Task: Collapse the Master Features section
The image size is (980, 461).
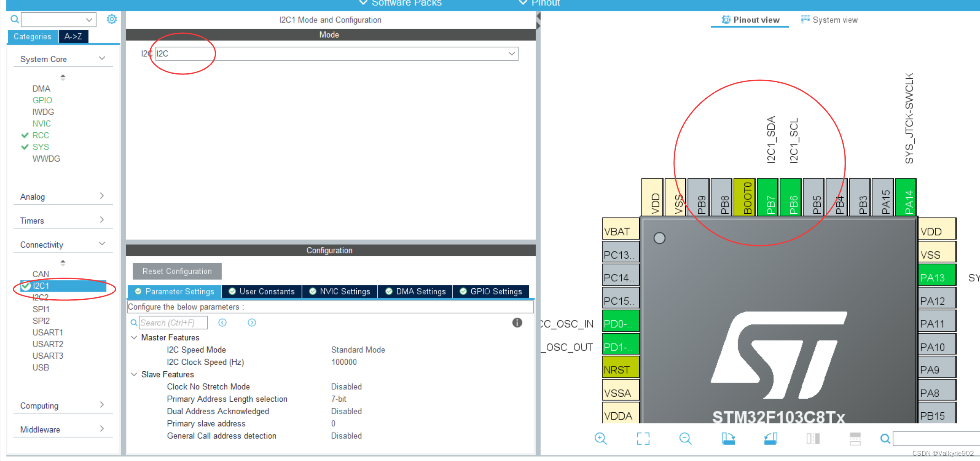Action: 134,337
